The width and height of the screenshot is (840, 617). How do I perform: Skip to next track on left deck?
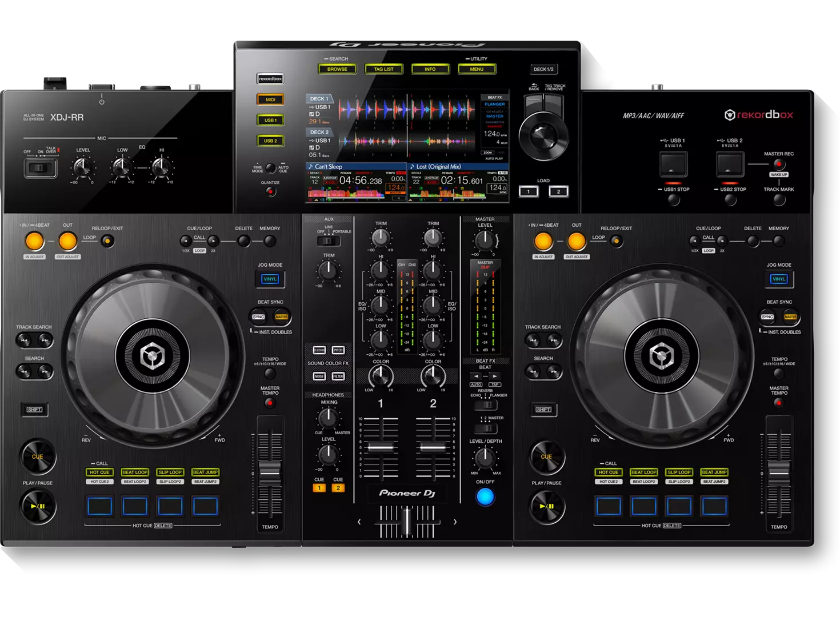point(45,340)
